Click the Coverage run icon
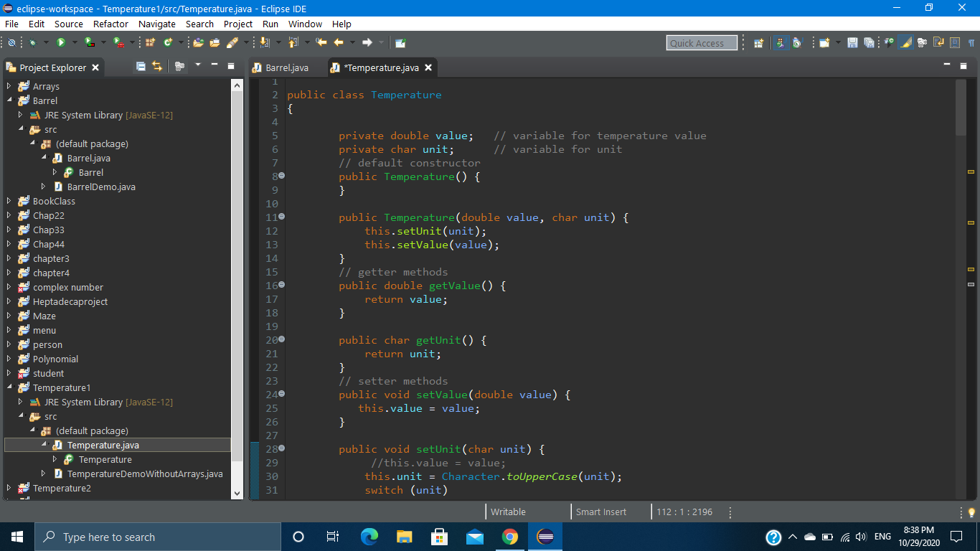980x551 pixels. (x=88, y=42)
